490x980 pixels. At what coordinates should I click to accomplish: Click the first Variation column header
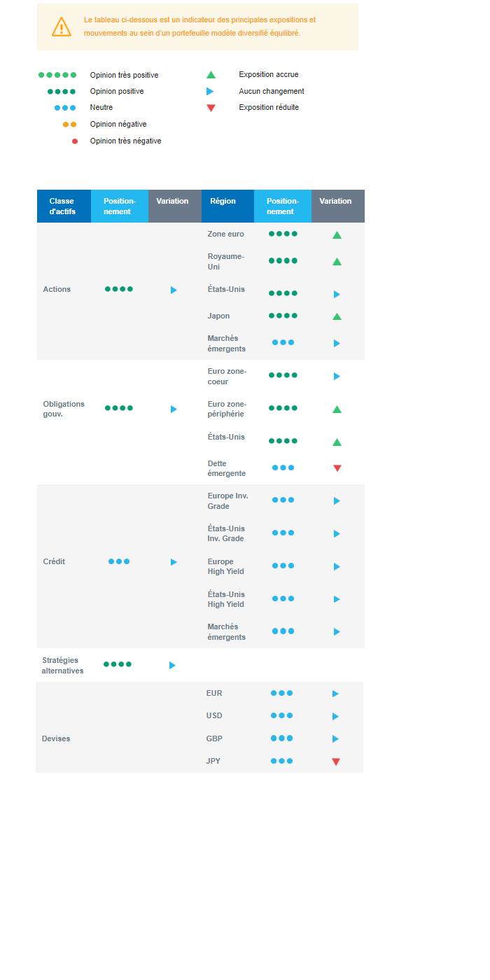click(x=173, y=201)
